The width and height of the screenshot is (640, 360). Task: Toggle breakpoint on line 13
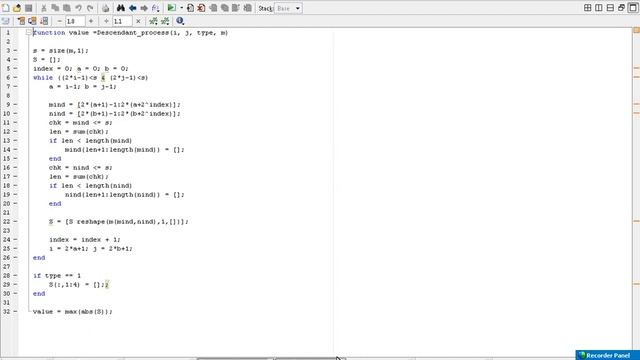point(15,140)
